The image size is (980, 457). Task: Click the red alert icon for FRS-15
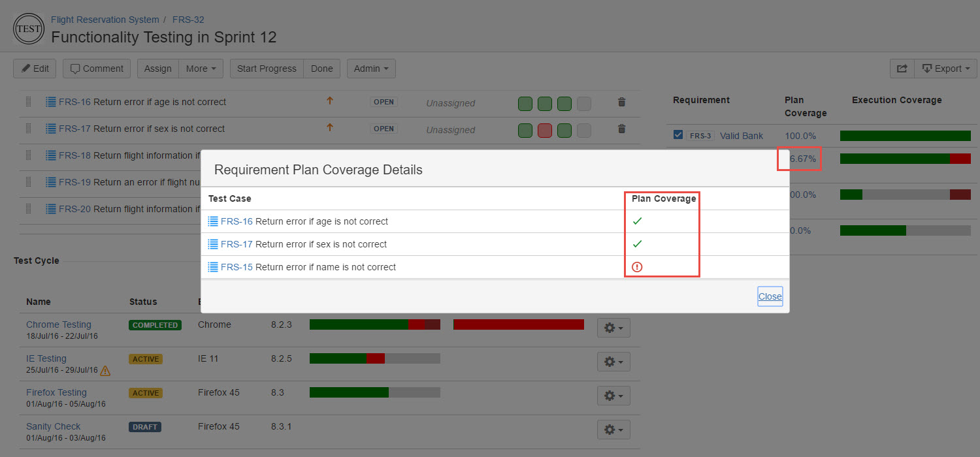pyautogui.click(x=637, y=267)
